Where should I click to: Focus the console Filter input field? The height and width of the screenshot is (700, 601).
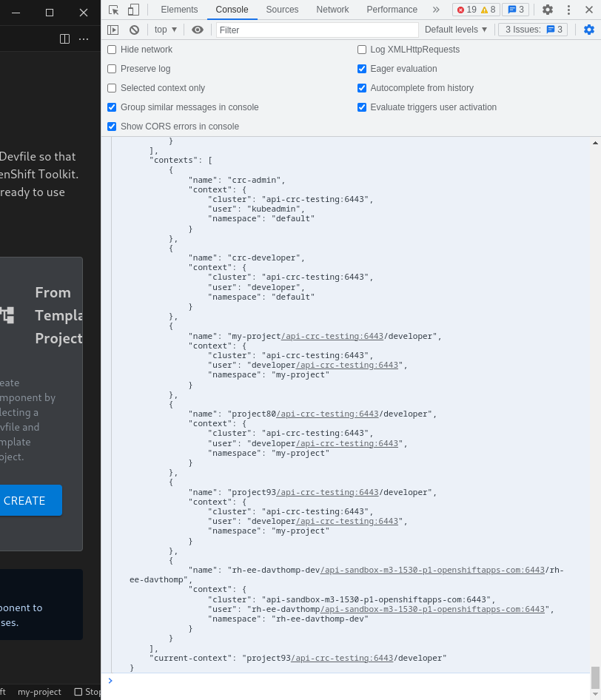[317, 30]
